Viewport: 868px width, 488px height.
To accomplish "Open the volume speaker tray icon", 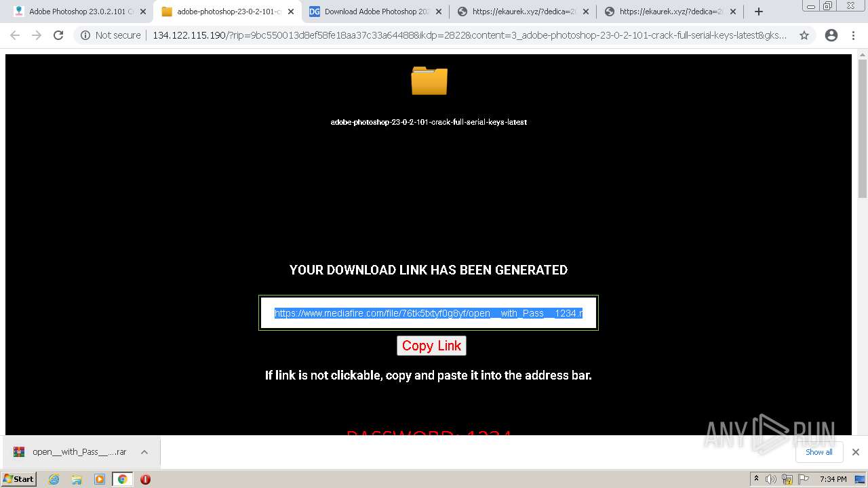I will [x=771, y=479].
